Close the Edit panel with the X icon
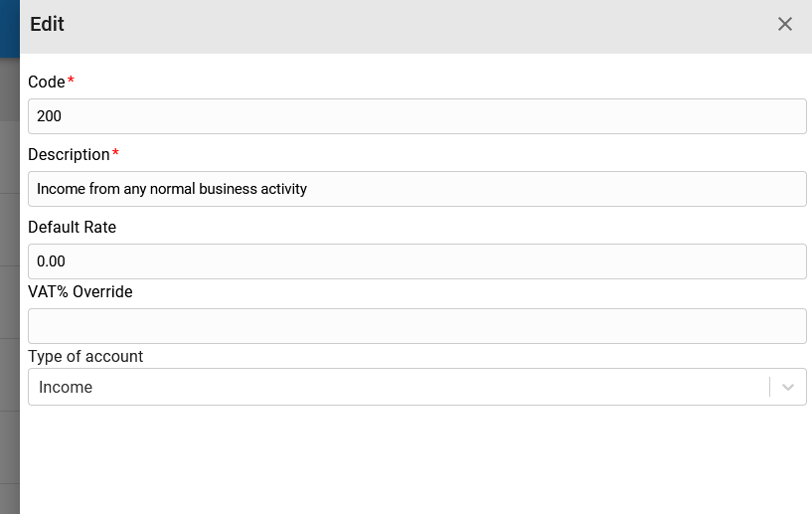This screenshot has width=812, height=514. click(784, 24)
